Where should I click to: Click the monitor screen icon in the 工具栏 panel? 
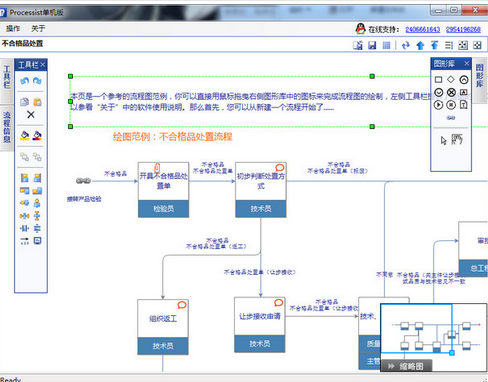pyautogui.click(x=37, y=241)
